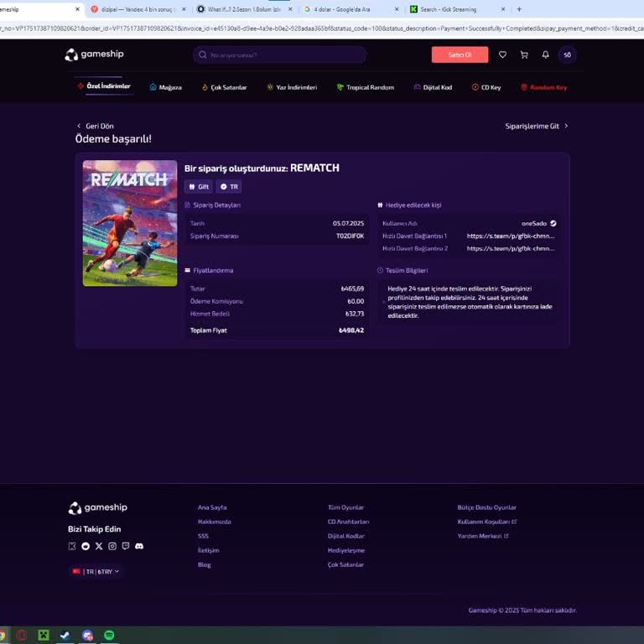Open the SÖ user profile menu
This screenshot has width=644, height=644.
567,55
